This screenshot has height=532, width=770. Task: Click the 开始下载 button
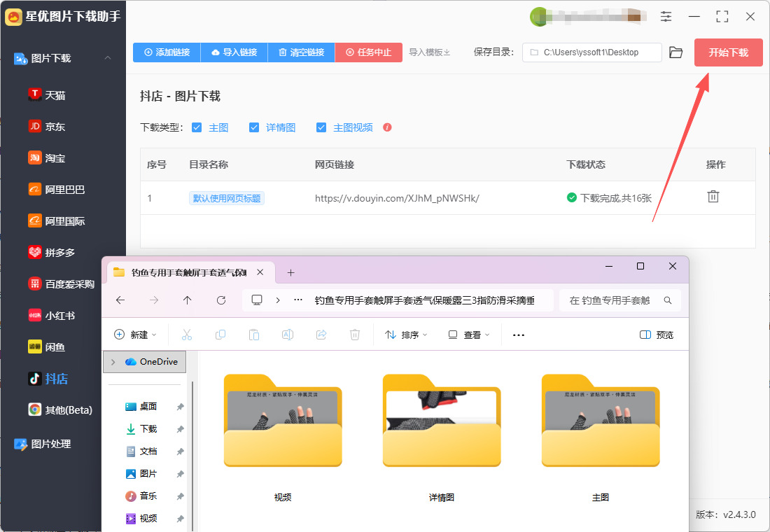pyautogui.click(x=728, y=52)
